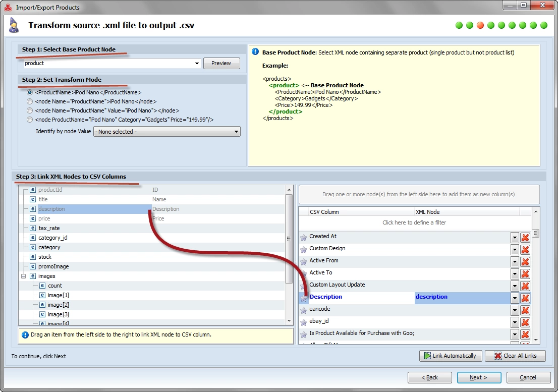The height and width of the screenshot is (392, 558).
Task: Click the star icon beside Custom Design
Action: coord(304,250)
